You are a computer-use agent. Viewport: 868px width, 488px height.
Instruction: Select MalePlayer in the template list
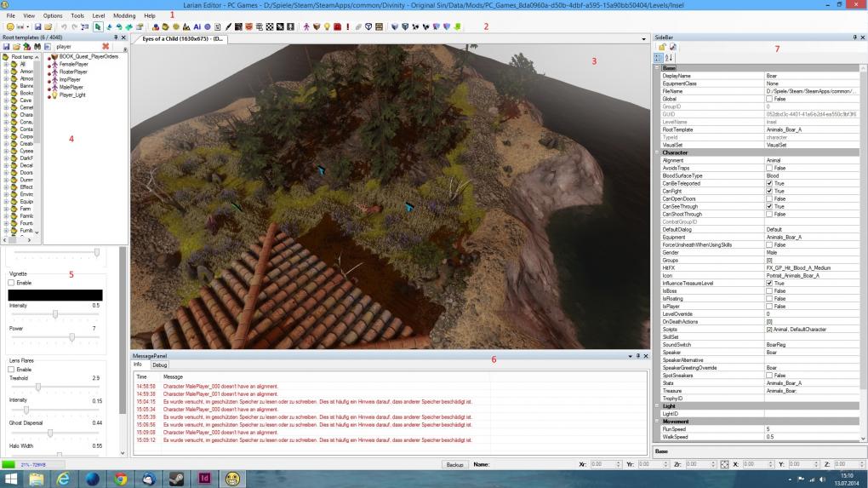tap(71, 88)
